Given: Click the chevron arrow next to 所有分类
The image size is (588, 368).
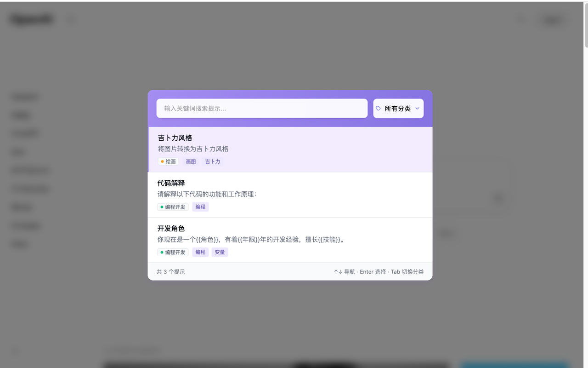Looking at the screenshot, I should [x=417, y=108].
